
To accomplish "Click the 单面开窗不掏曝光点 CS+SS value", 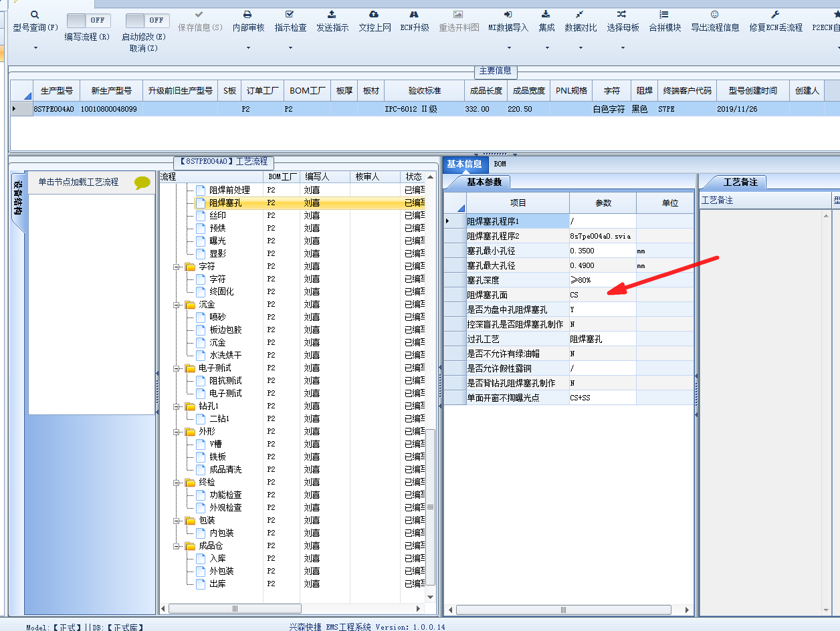I will pos(603,398).
